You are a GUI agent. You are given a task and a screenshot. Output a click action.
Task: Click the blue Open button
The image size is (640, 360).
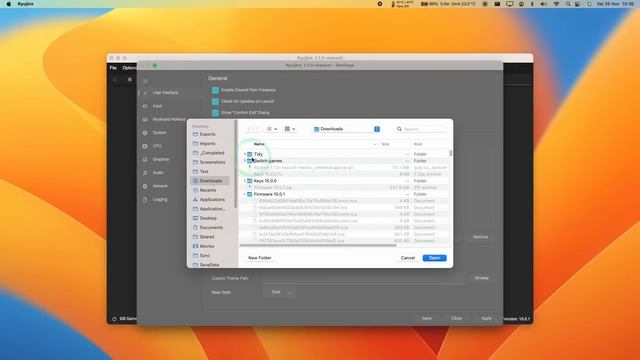[x=434, y=258]
